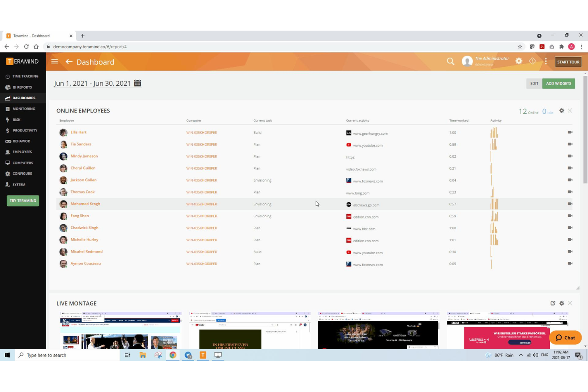This screenshot has height=392, width=588.
Task: Open the calendar date picker
Action: [137, 83]
